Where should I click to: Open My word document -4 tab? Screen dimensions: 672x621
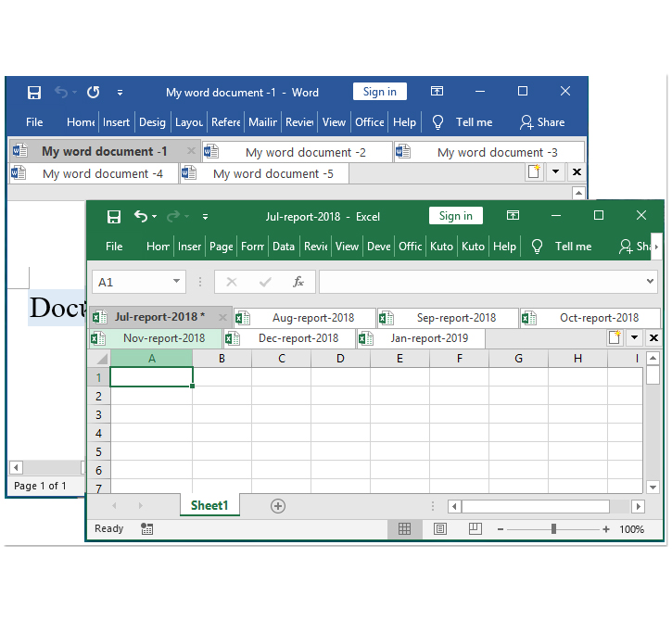(94, 173)
